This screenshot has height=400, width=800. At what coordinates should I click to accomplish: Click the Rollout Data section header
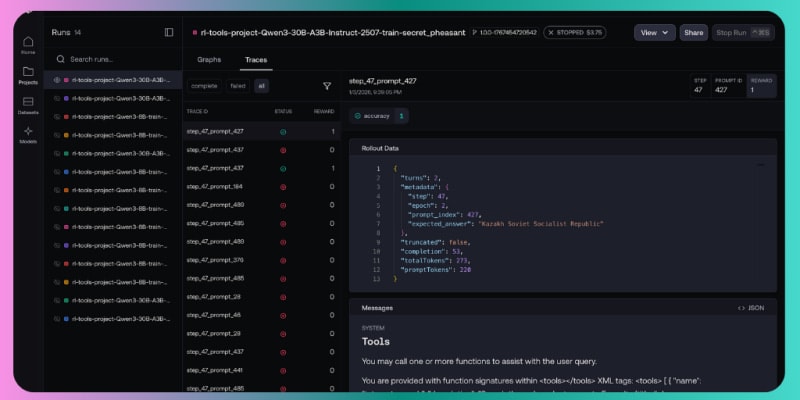click(x=563, y=148)
